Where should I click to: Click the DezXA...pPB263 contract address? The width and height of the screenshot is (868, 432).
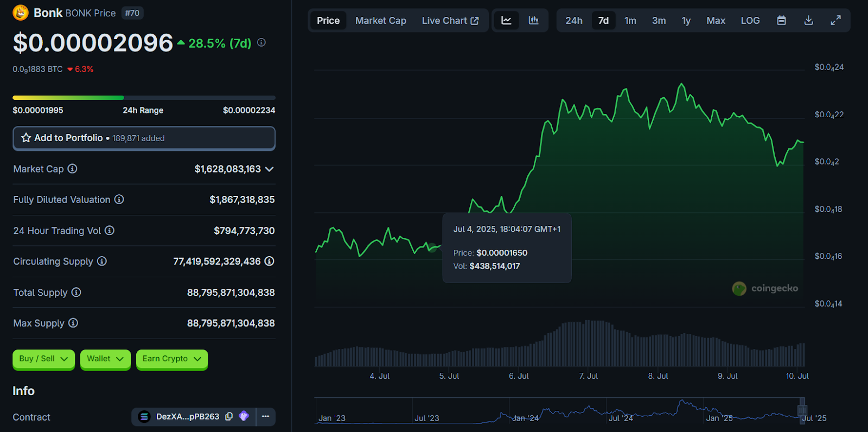[188, 417]
